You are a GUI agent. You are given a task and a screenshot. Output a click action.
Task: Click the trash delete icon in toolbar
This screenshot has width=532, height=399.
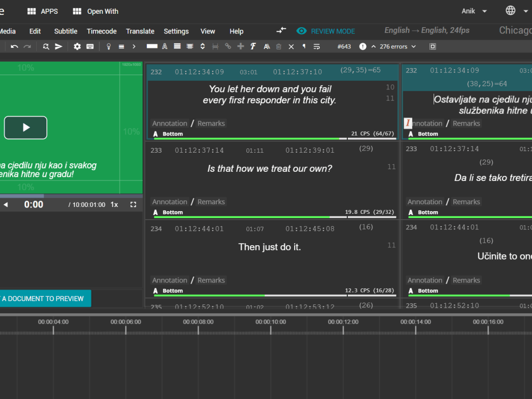[279, 46]
